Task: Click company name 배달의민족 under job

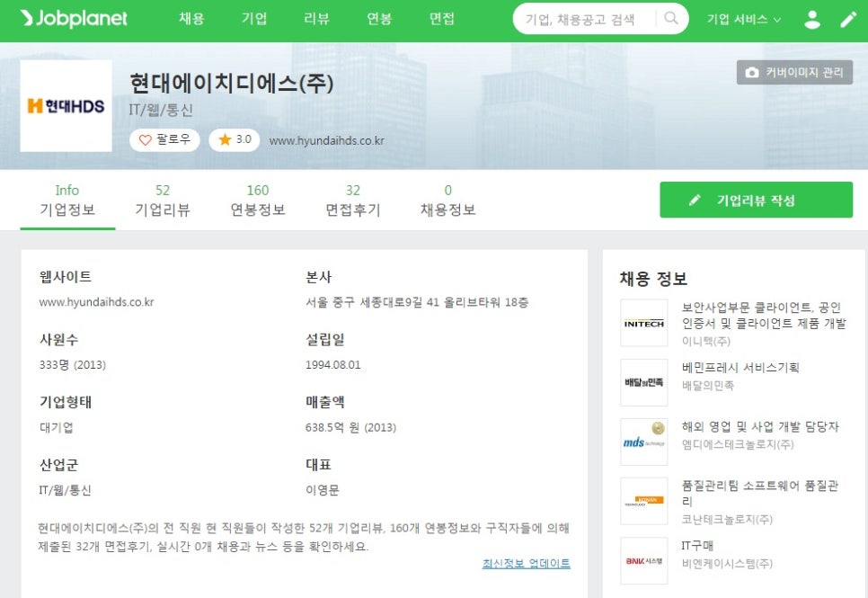Action: pos(707,385)
